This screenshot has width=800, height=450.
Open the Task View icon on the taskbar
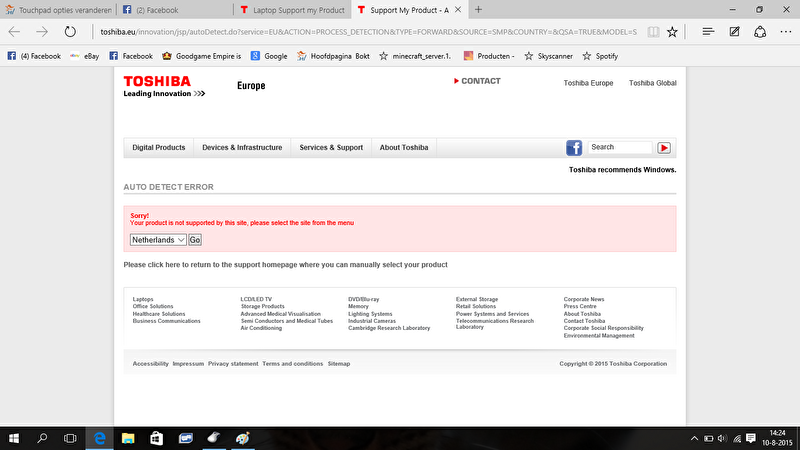pyautogui.click(x=70, y=438)
